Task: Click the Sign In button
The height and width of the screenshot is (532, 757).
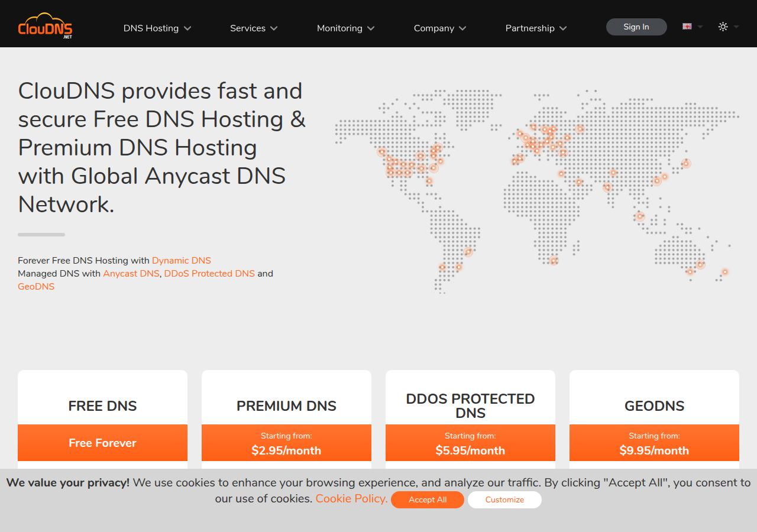Action: point(636,27)
